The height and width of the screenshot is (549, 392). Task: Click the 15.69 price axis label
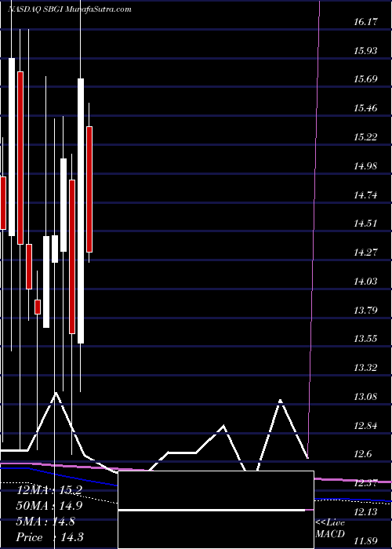[365, 78]
